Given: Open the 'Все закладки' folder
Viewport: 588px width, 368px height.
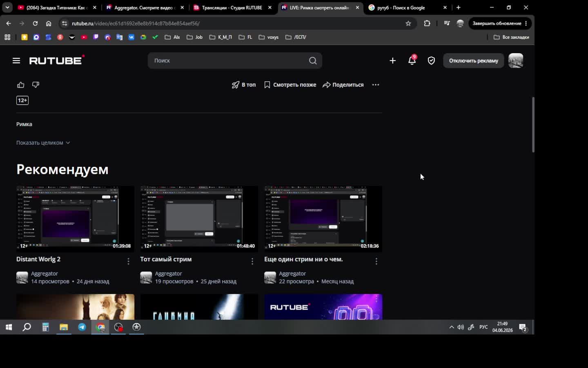Looking at the screenshot, I should 511,37.
